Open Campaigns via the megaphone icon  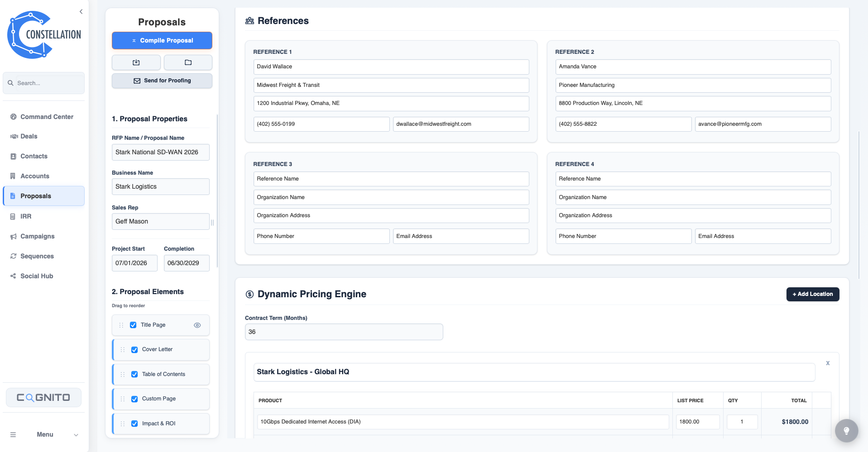(x=13, y=236)
